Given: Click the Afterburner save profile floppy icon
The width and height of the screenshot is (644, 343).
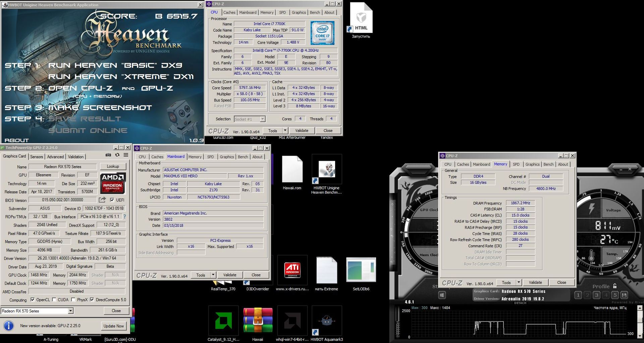Looking at the screenshot, I should click(x=624, y=295).
